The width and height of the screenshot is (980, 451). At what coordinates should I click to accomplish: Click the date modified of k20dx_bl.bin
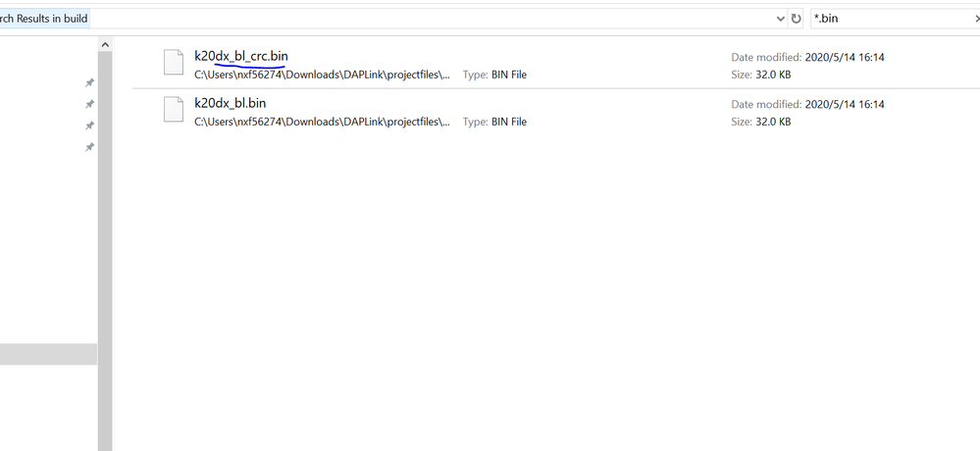pos(808,104)
